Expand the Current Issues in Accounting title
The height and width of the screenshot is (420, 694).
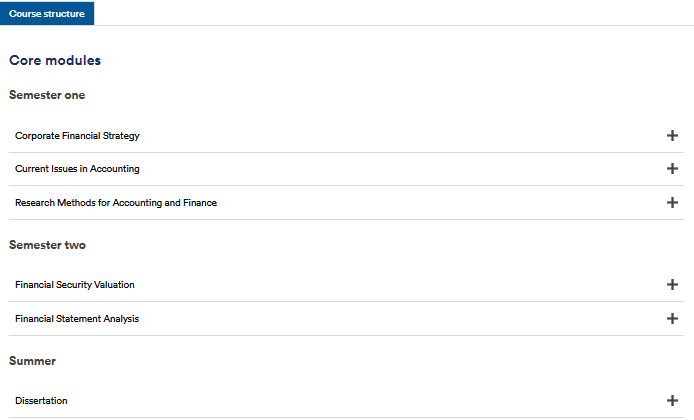point(77,169)
